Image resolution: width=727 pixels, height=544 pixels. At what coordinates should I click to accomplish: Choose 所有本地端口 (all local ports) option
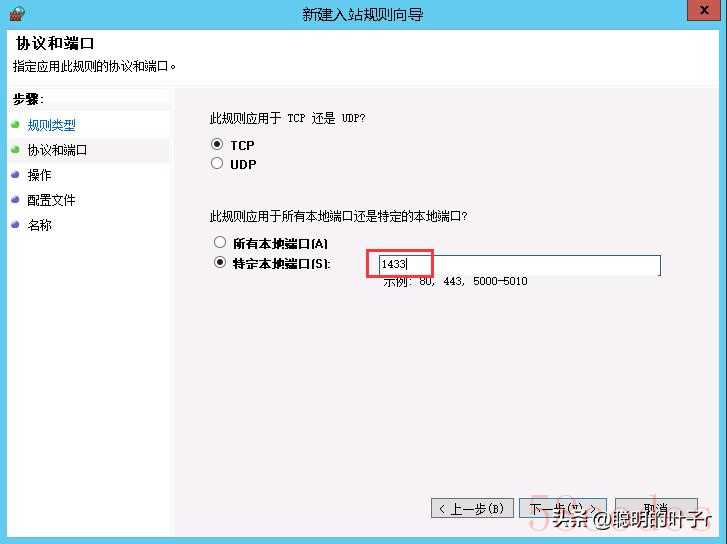click(220, 242)
